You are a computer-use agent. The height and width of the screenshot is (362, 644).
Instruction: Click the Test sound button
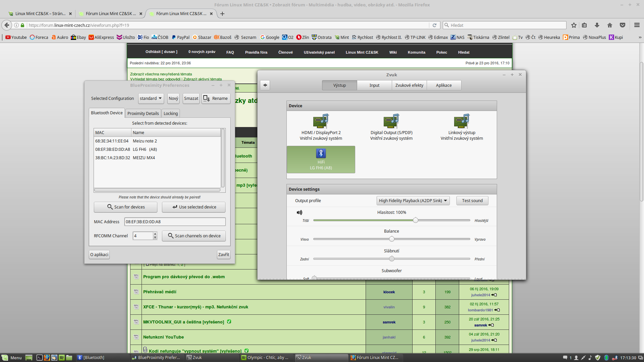pyautogui.click(x=472, y=200)
